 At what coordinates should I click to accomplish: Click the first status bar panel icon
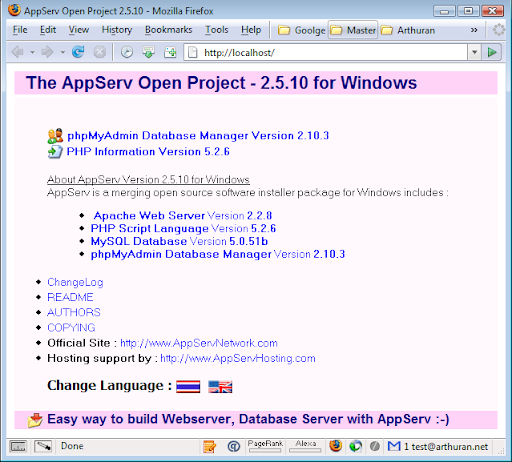pos(18,446)
